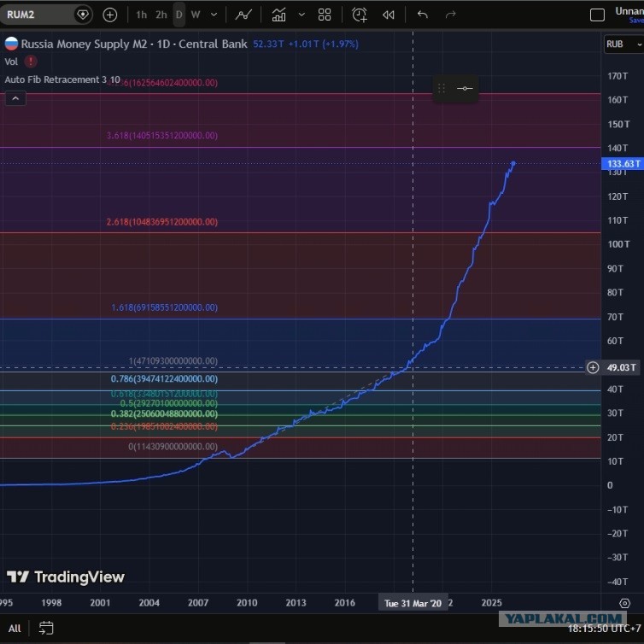This screenshot has height=644, width=644.
Task: Expand the indicators favorites dropdown arrow
Action: 302,15
